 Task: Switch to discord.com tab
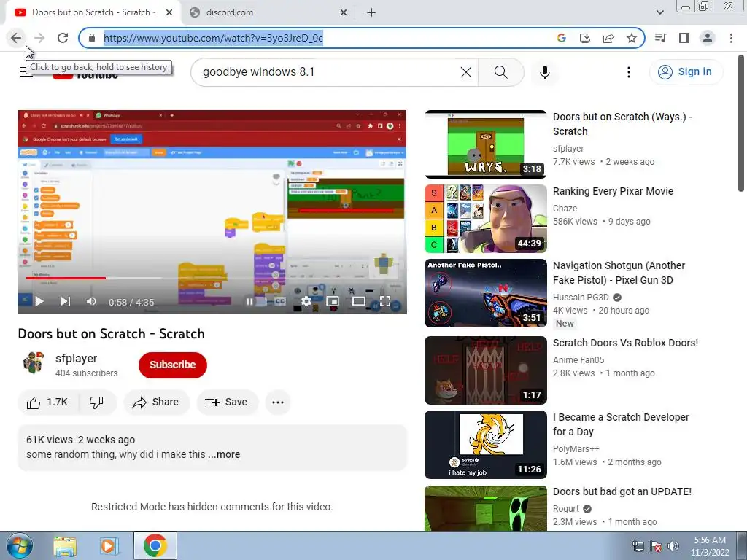pyautogui.click(x=268, y=12)
